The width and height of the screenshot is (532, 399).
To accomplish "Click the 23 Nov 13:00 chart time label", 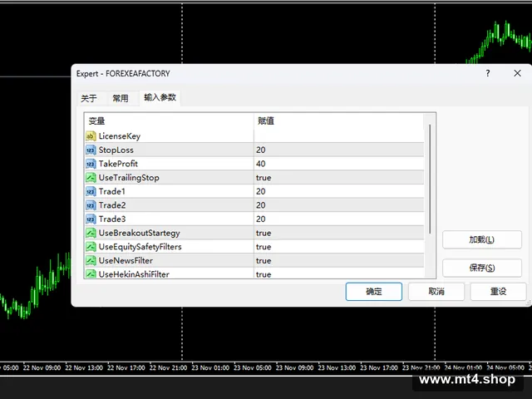I will coord(337,367).
